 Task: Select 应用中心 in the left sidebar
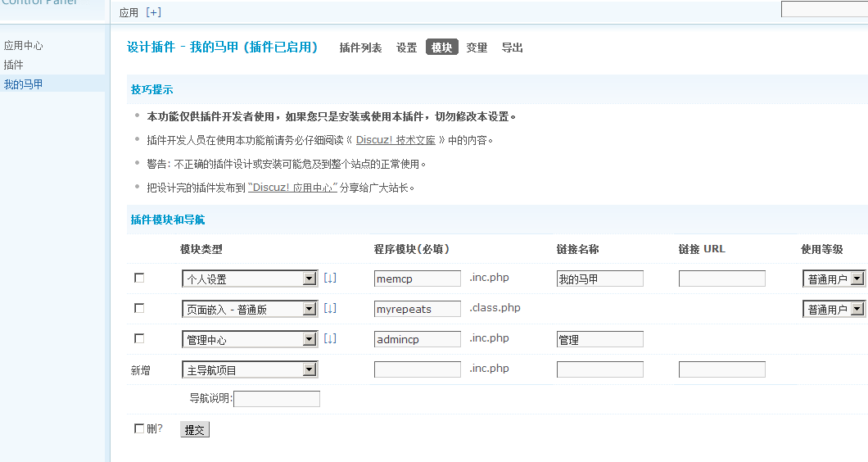coord(24,46)
